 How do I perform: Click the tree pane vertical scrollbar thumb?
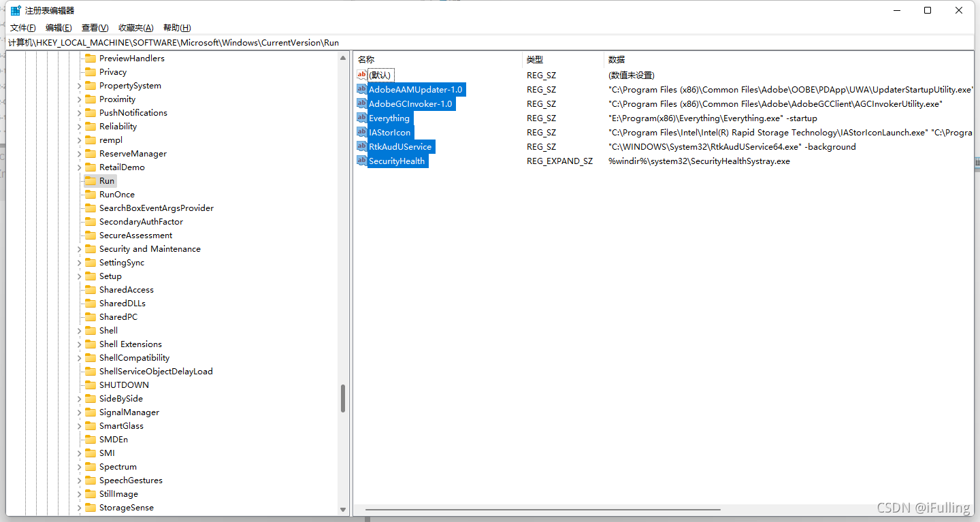[343, 399]
